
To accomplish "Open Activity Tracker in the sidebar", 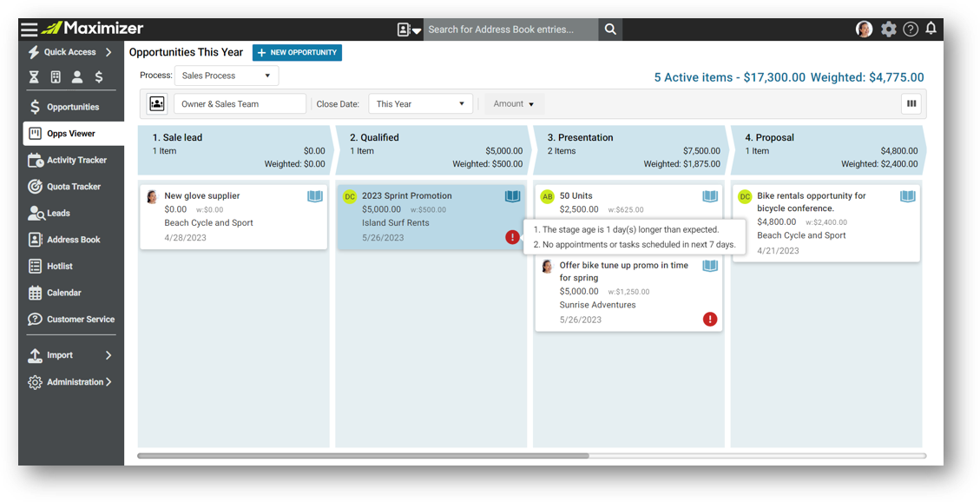I will pos(72,160).
